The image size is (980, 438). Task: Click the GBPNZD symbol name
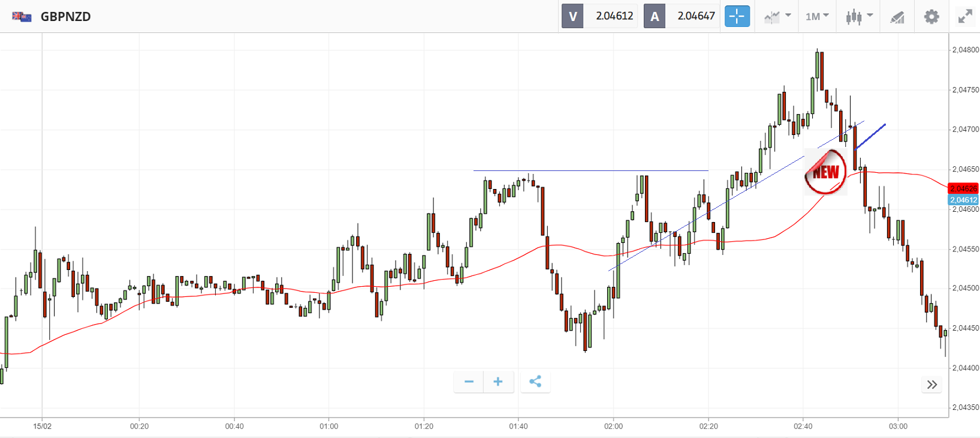[x=66, y=16]
